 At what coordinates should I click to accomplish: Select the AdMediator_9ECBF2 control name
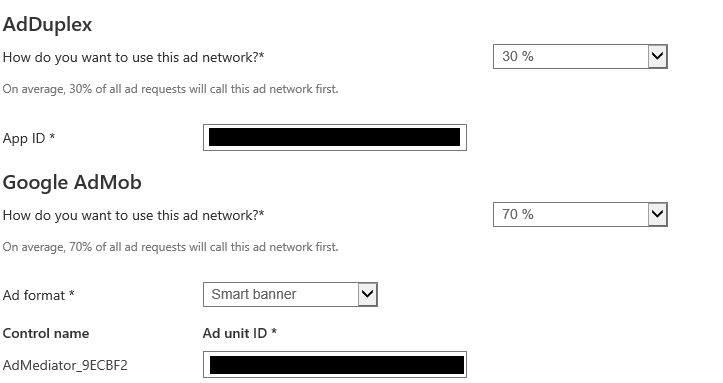tap(65, 365)
